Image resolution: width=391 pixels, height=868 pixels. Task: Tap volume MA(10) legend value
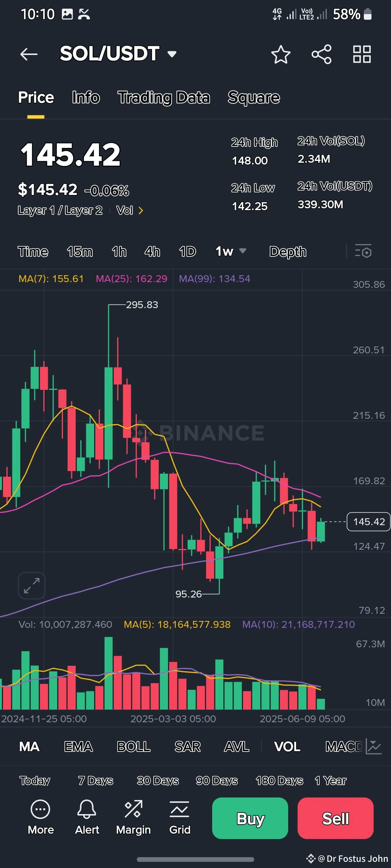tap(298, 625)
